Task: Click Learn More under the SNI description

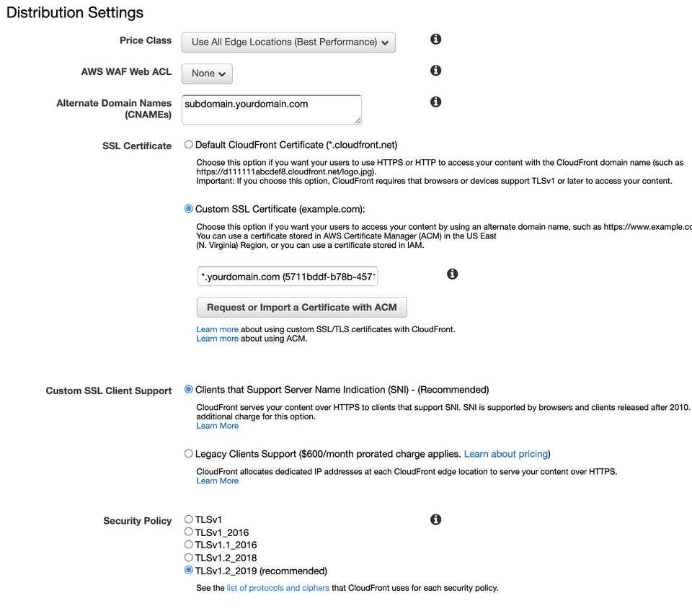Action: pyautogui.click(x=218, y=426)
